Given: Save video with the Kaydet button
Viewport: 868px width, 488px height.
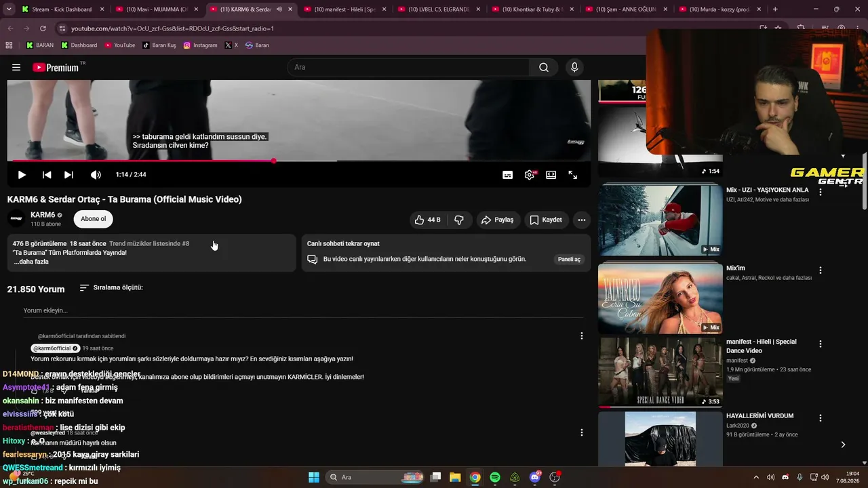Looking at the screenshot, I should coord(546,220).
